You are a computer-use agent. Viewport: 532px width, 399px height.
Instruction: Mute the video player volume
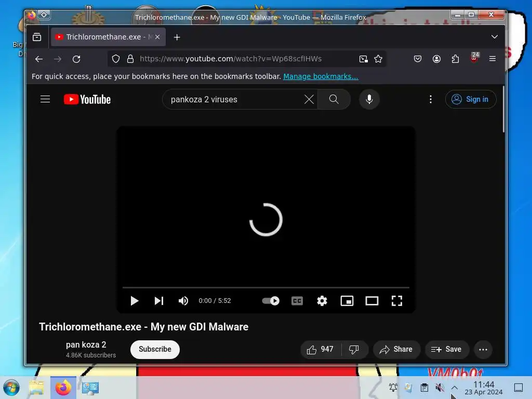click(183, 301)
